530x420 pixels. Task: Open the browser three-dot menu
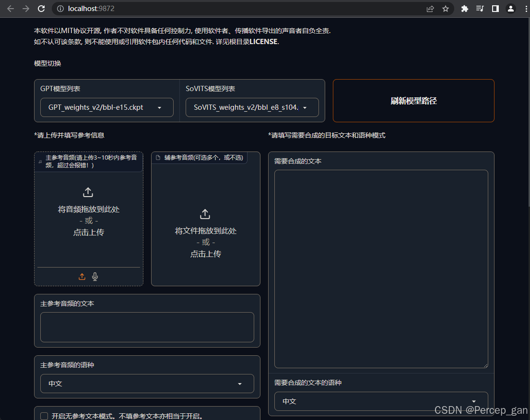tap(526, 9)
